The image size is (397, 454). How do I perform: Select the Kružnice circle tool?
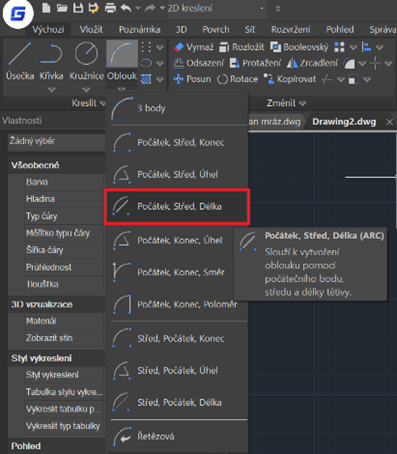click(86, 61)
